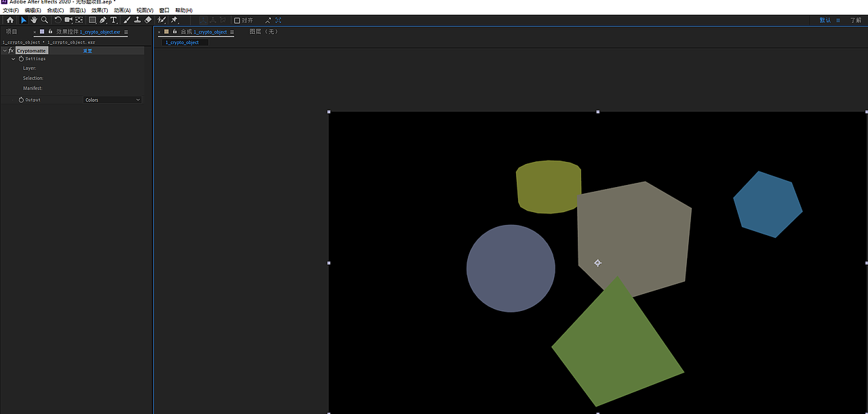Open the 帮助(H) menu
868x414 pixels.
(x=184, y=11)
